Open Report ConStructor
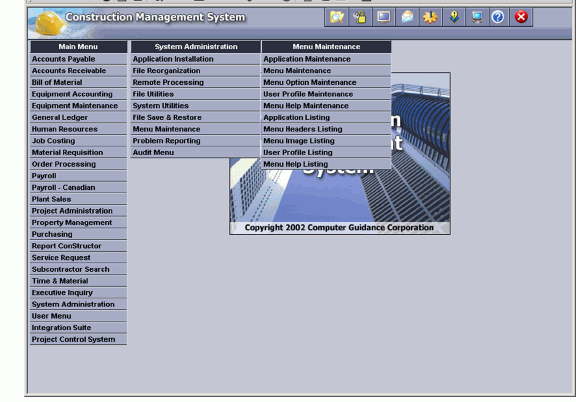576x402 pixels. (x=79, y=246)
